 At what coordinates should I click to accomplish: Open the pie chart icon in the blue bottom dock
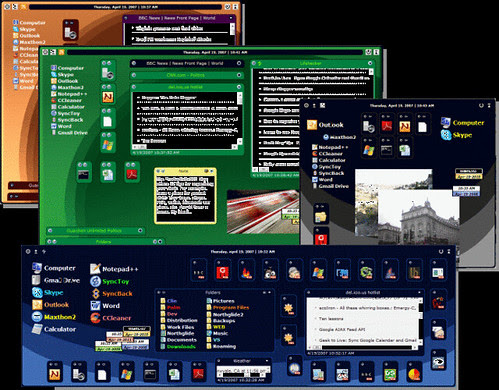[x=414, y=374]
